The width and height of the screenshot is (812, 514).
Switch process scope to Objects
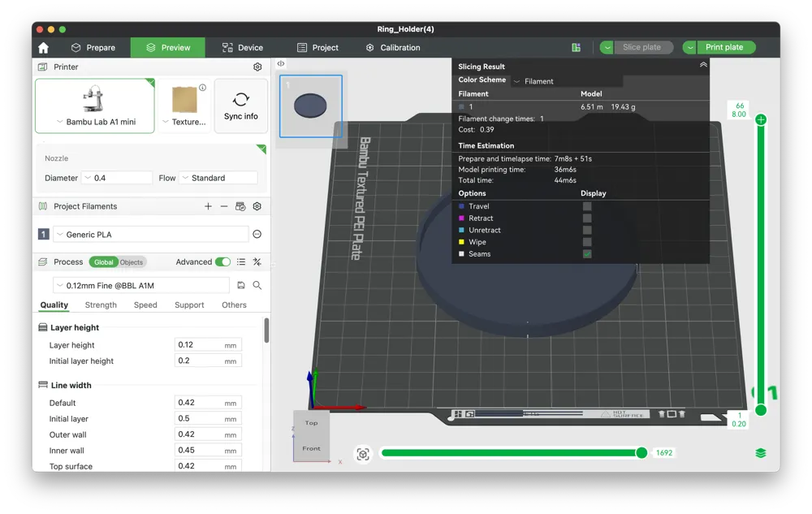pyautogui.click(x=132, y=262)
